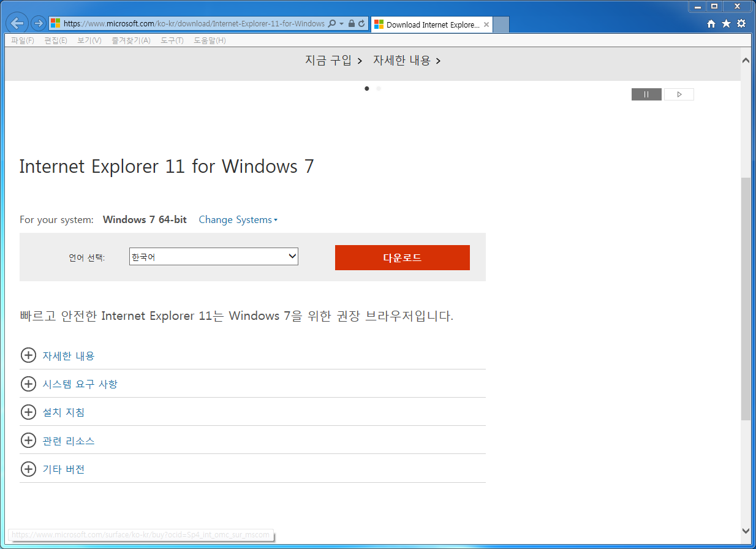Maximize the Internet Explorer window
756x549 pixels.
tap(714, 6)
